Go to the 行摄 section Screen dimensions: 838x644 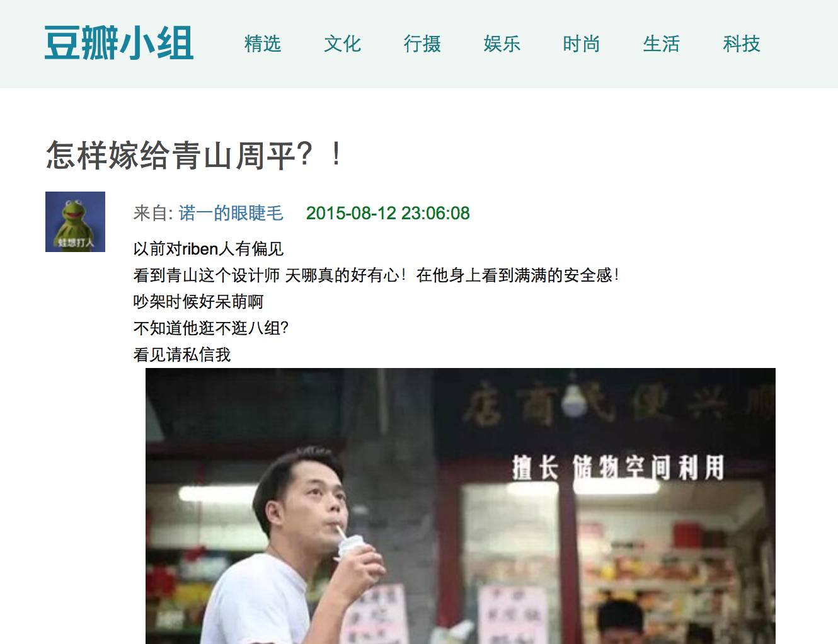[x=422, y=44]
